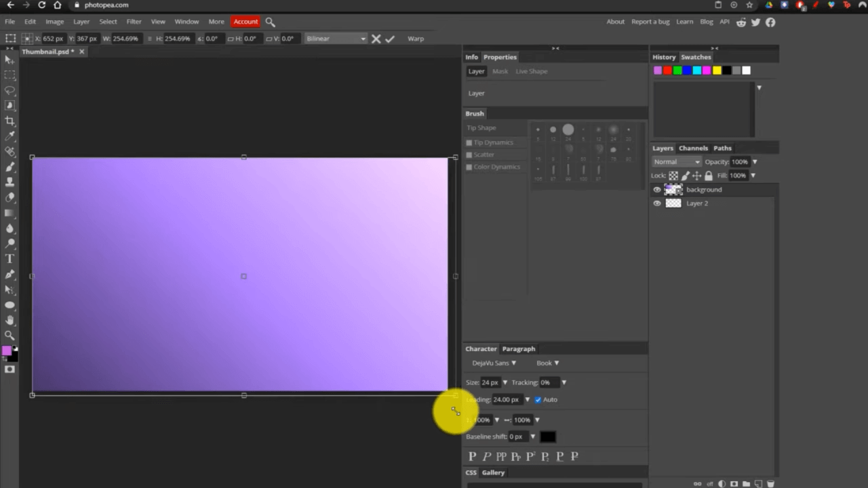
Task: Select the Brush tool
Action: click(x=10, y=167)
